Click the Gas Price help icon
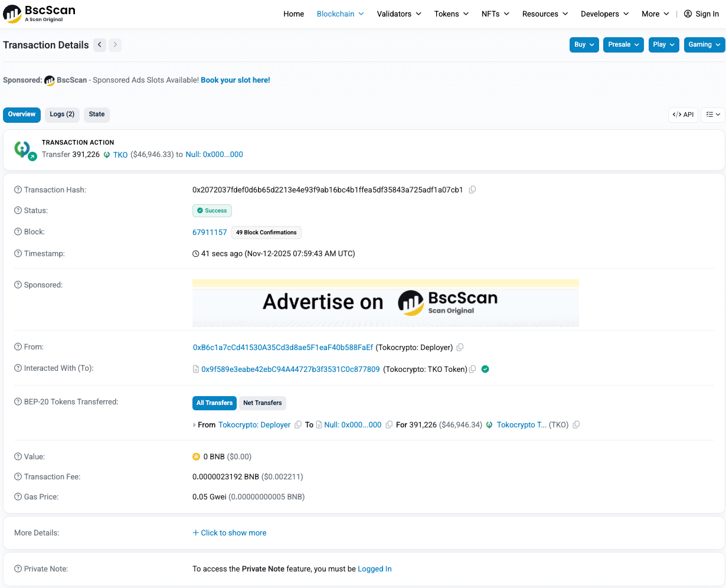 pos(18,497)
